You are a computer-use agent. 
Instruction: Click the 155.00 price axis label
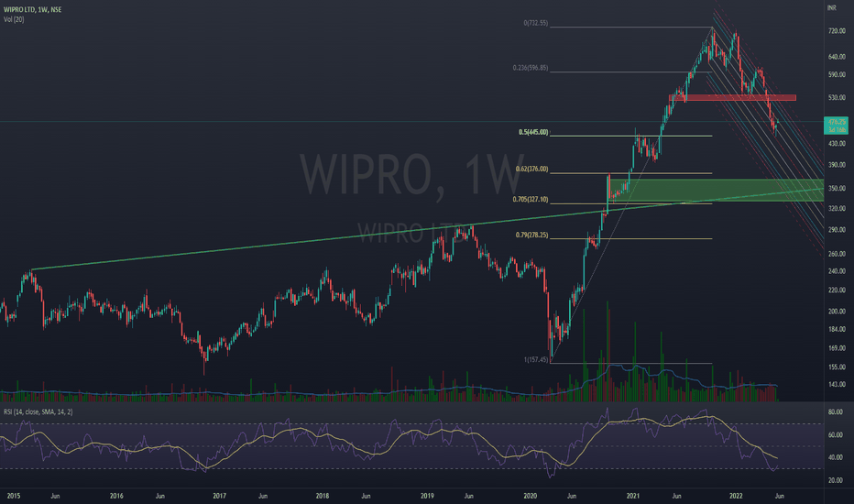(x=837, y=367)
